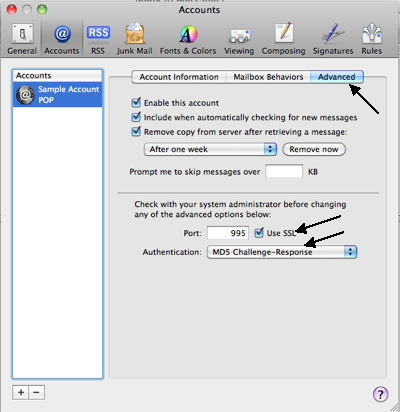Uncheck Enable this account
Screen dimensions: 400x412
[x=136, y=102]
